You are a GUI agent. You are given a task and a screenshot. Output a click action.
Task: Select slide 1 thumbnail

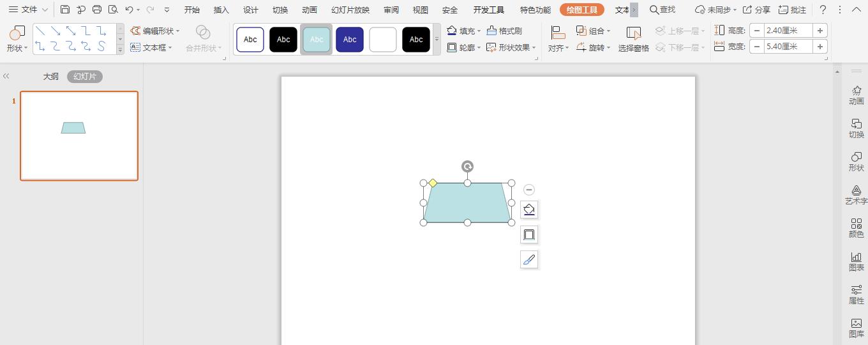click(79, 135)
